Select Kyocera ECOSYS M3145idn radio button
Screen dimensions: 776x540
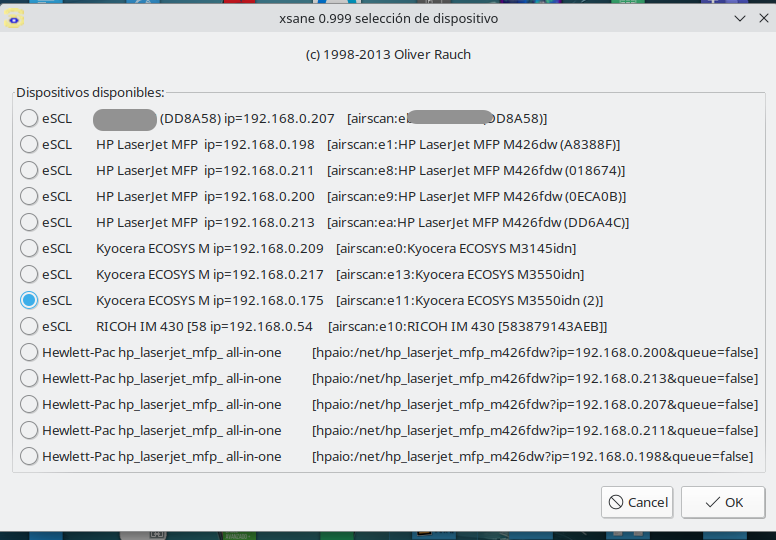(29, 248)
